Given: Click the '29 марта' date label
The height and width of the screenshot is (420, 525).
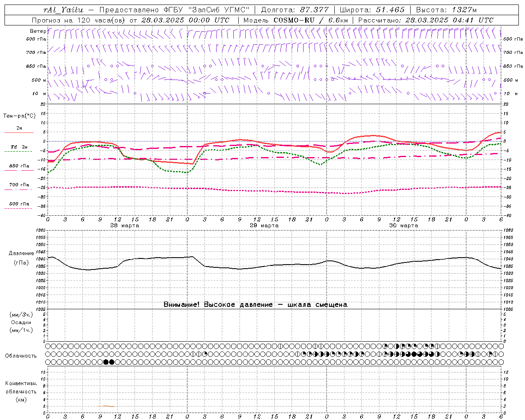Looking at the screenshot, I should [x=264, y=226].
